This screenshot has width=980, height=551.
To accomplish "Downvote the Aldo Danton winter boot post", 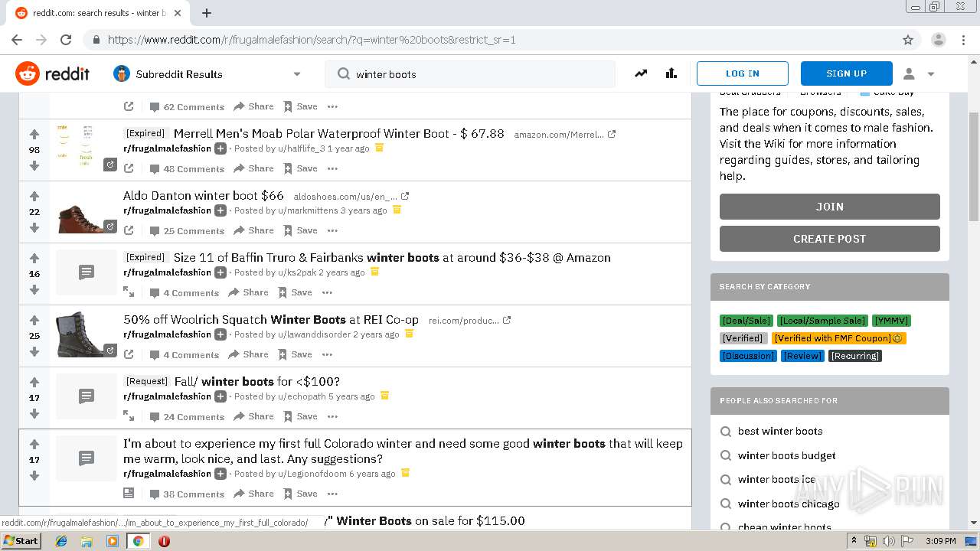I will point(34,228).
